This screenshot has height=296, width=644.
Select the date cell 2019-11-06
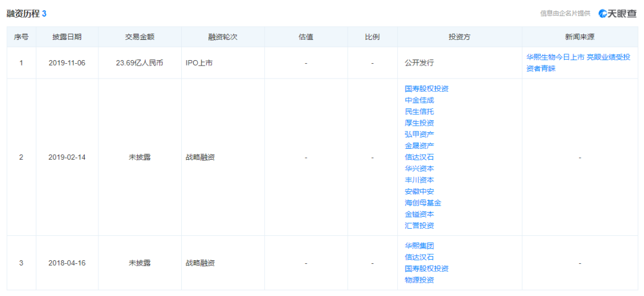[x=67, y=64]
